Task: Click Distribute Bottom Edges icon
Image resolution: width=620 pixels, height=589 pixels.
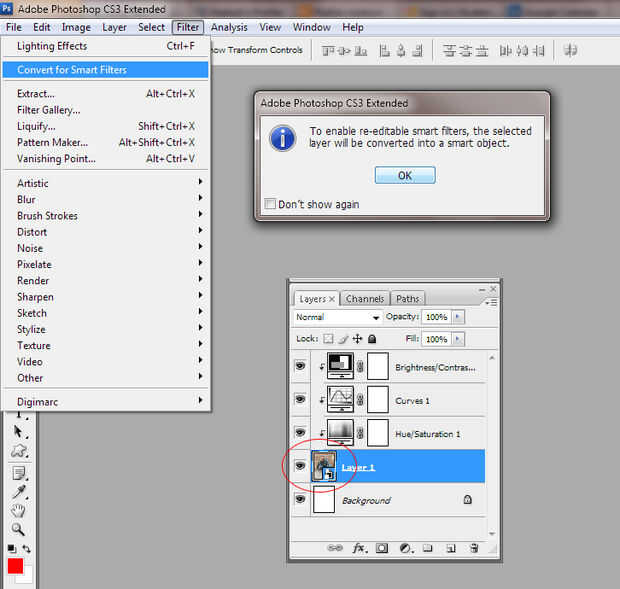Action: 482,51
